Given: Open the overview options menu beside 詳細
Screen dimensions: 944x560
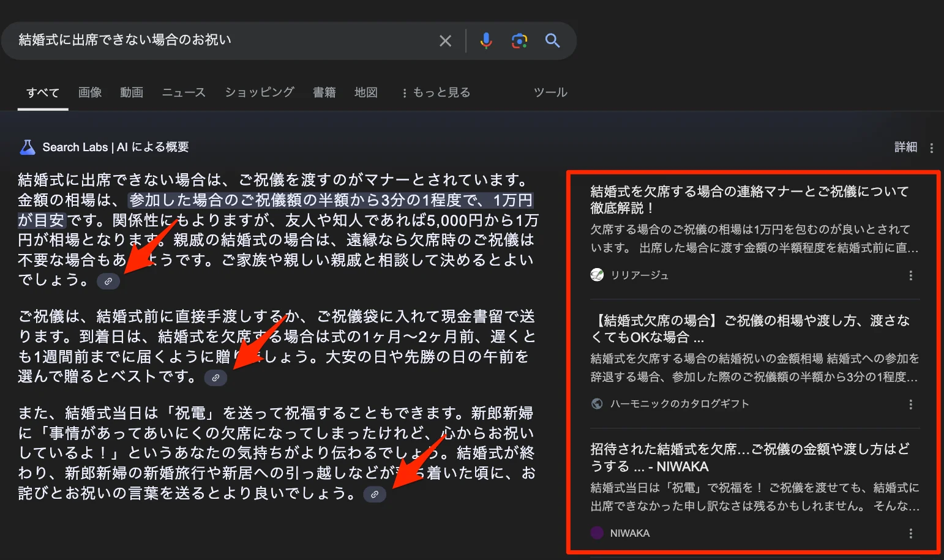Looking at the screenshot, I should [931, 147].
